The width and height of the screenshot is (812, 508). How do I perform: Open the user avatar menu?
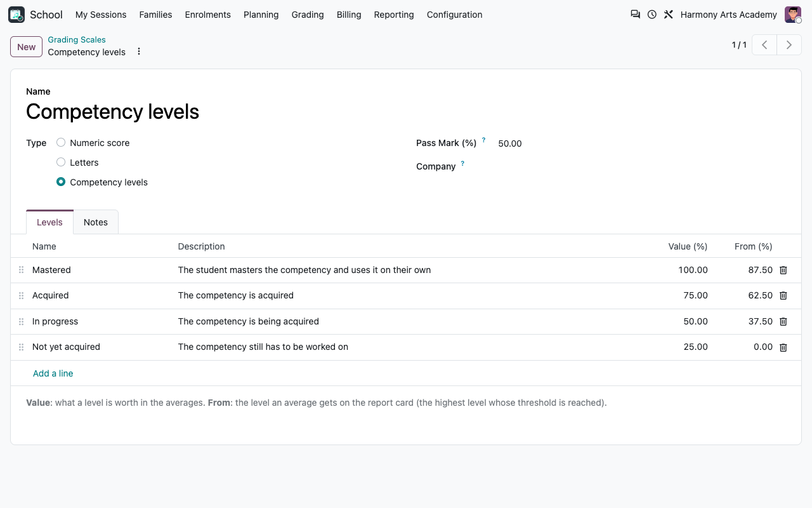point(793,15)
